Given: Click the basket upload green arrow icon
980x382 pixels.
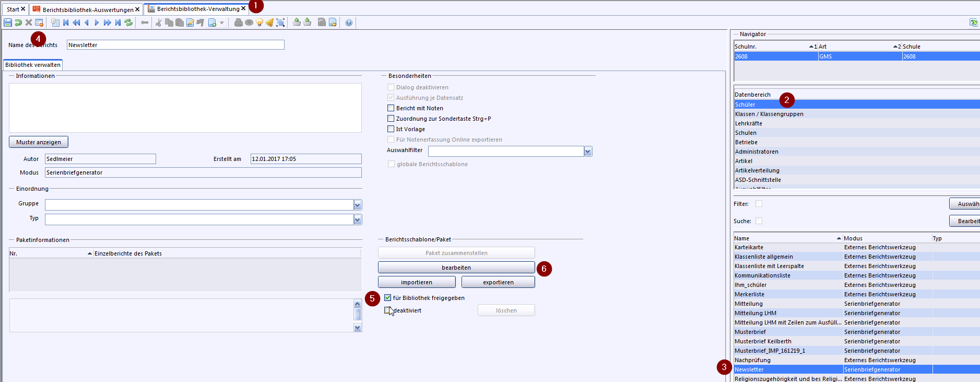Looking at the screenshot, I should [297, 22].
